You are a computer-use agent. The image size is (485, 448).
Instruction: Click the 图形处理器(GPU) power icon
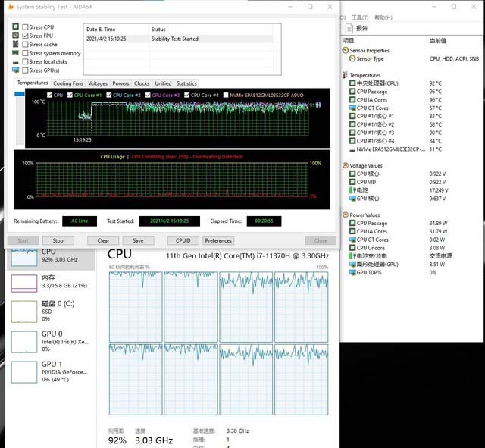(x=352, y=265)
